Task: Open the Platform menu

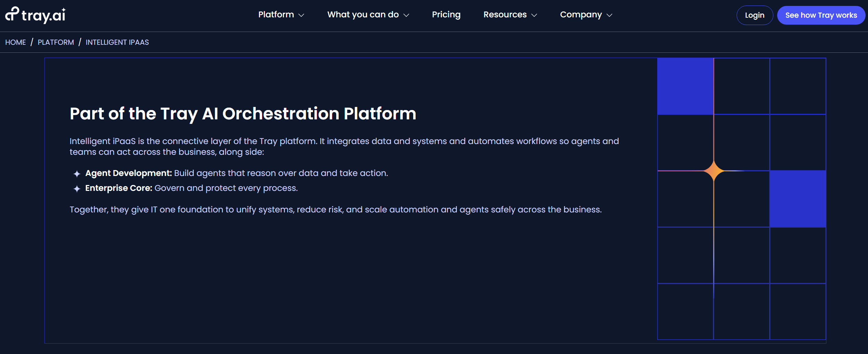Action: tap(276, 15)
